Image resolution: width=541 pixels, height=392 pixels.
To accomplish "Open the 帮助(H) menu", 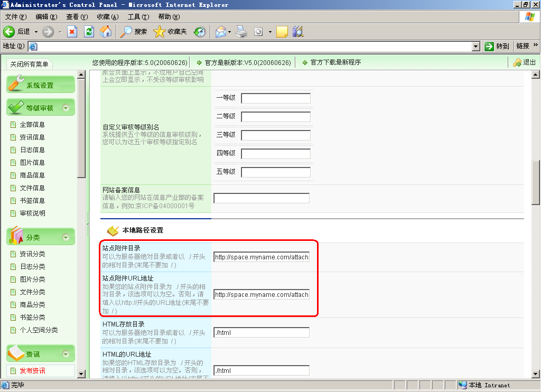I will 169,16.
